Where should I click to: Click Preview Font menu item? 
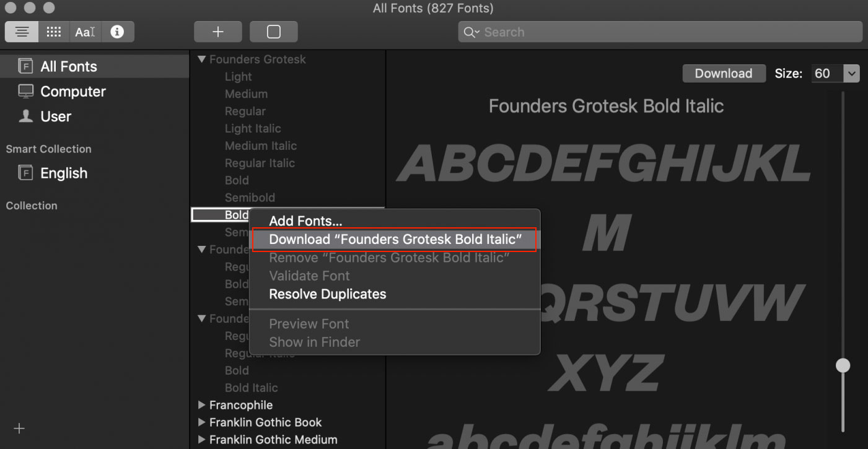[x=395, y=324]
